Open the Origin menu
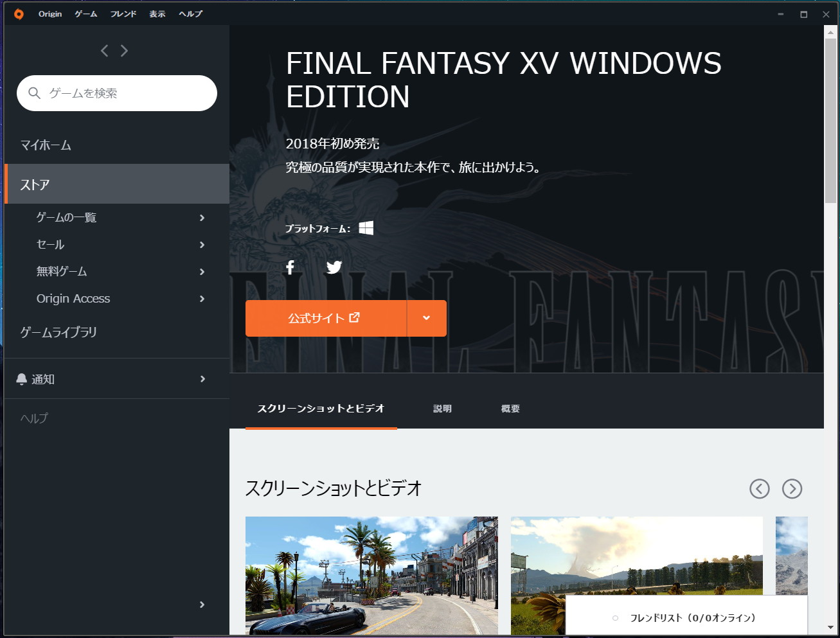 tap(50, 14)
